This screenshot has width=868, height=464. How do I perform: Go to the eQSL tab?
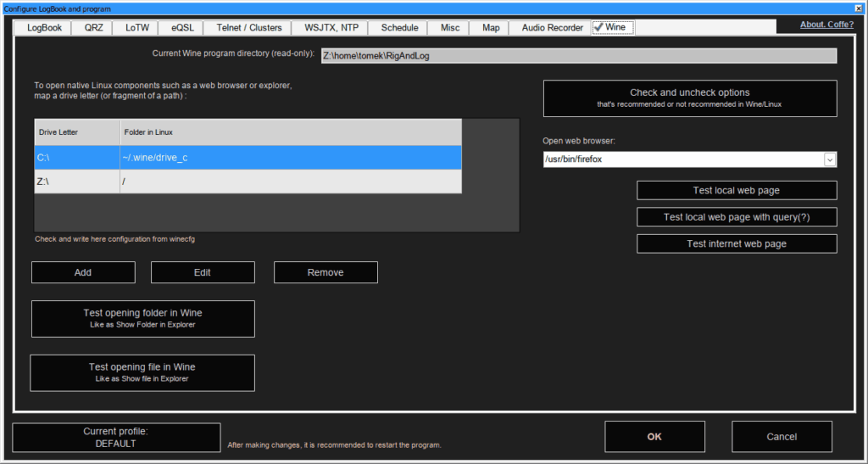[182, 28]
